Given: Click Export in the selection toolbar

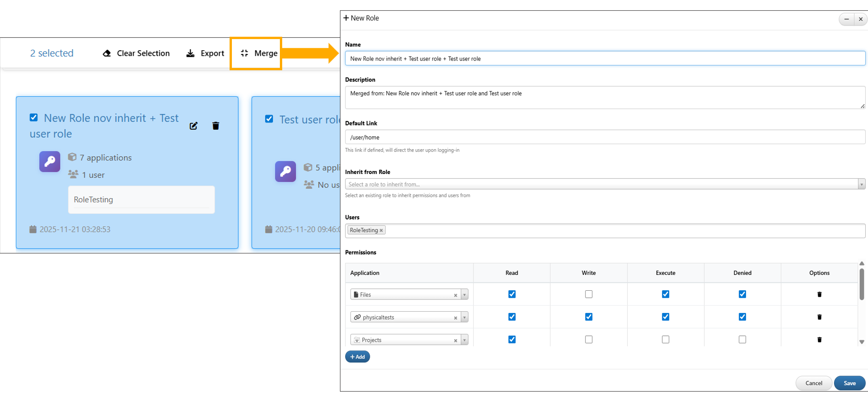Looking at the screenshot, I should (x=205, y=53).
